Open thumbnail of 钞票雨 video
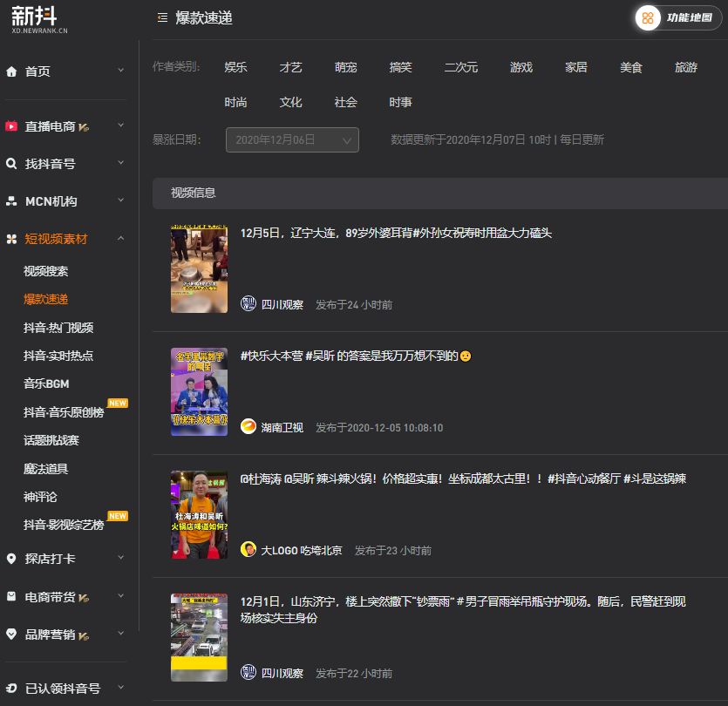Screen dimensions: 728x706 [x=199, y=637]
